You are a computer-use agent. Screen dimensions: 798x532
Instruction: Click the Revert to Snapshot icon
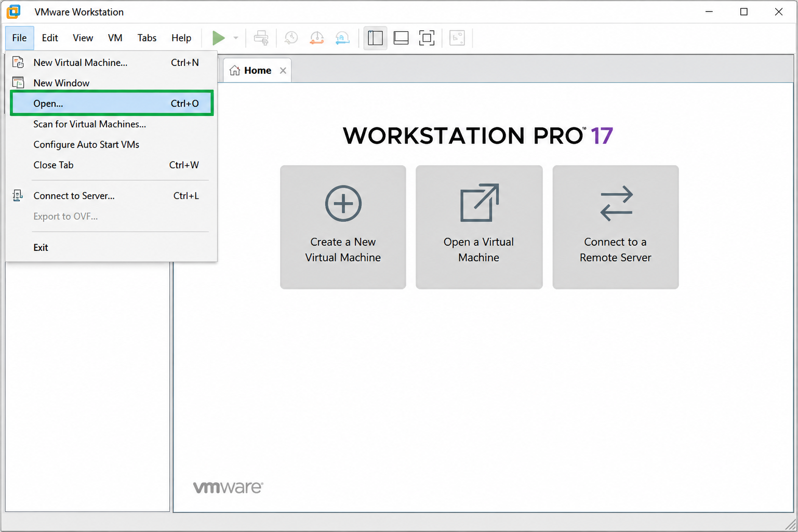pyautogui.click(x=317, y=38)
